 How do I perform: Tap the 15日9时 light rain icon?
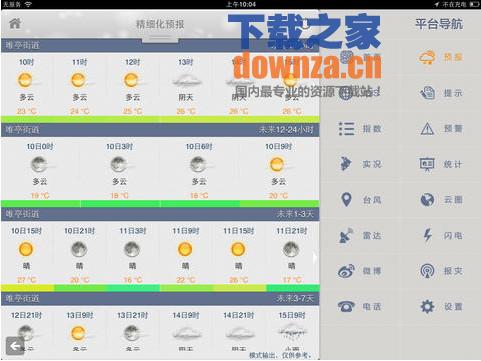pyautogui.click(x=292, y=333)
